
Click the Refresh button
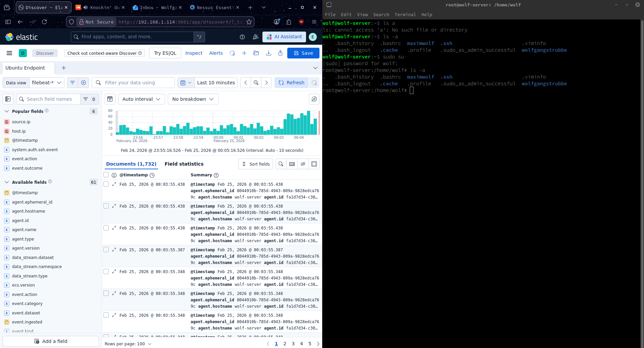[291, 83]
